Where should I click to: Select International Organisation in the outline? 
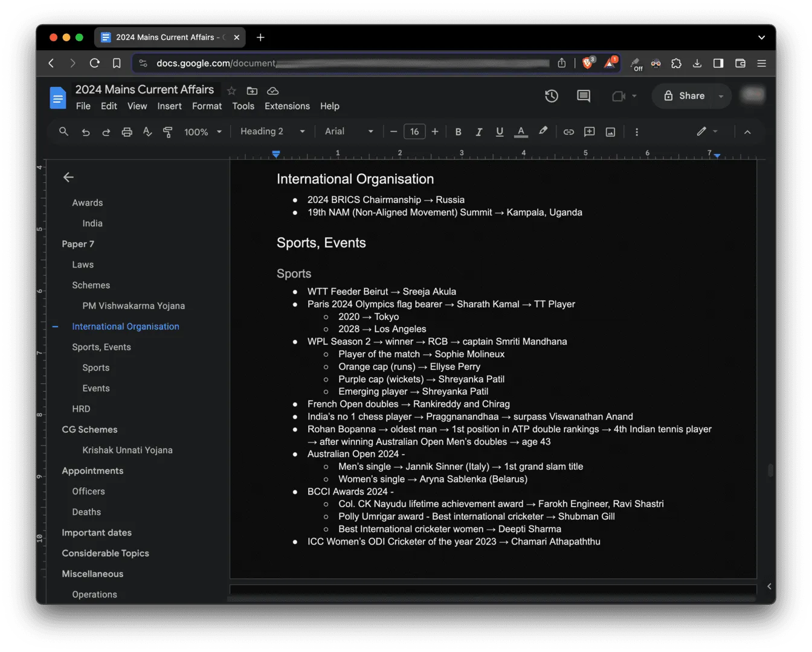click(x=126, y=327)
